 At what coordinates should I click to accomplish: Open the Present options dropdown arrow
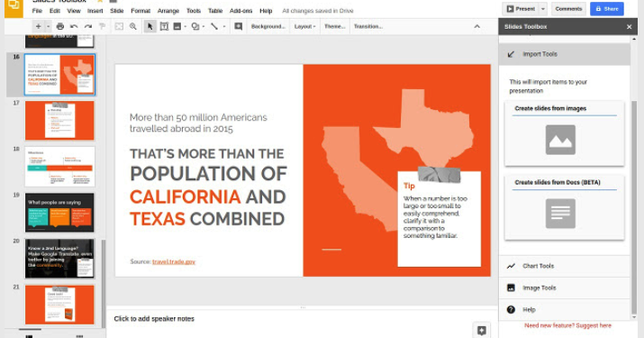click(x=543, y=9)
